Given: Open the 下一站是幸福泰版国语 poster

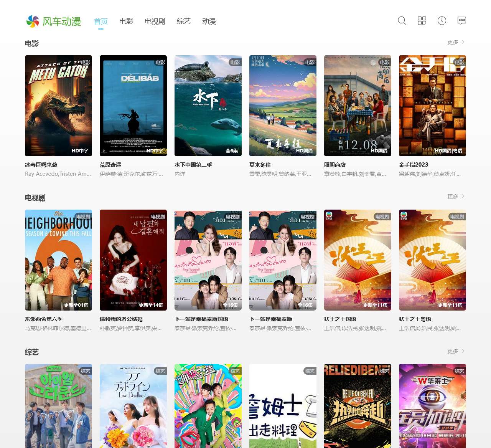Looking at the screenshot, I should (208, 260).
